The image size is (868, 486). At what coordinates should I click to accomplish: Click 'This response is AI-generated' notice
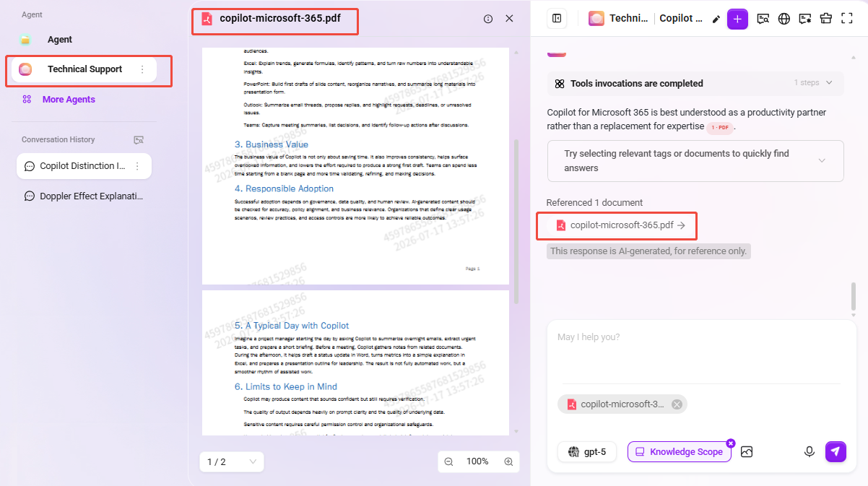pyautogui.click(x=648, y=251)
